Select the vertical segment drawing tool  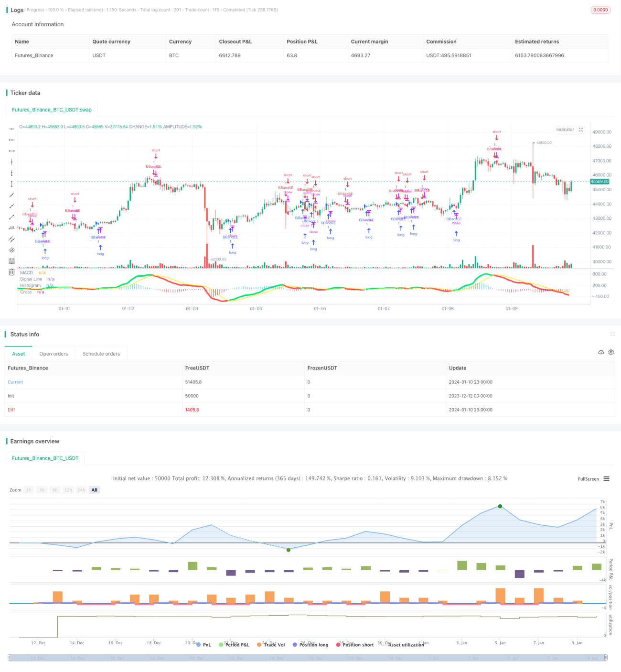[11, 184]
